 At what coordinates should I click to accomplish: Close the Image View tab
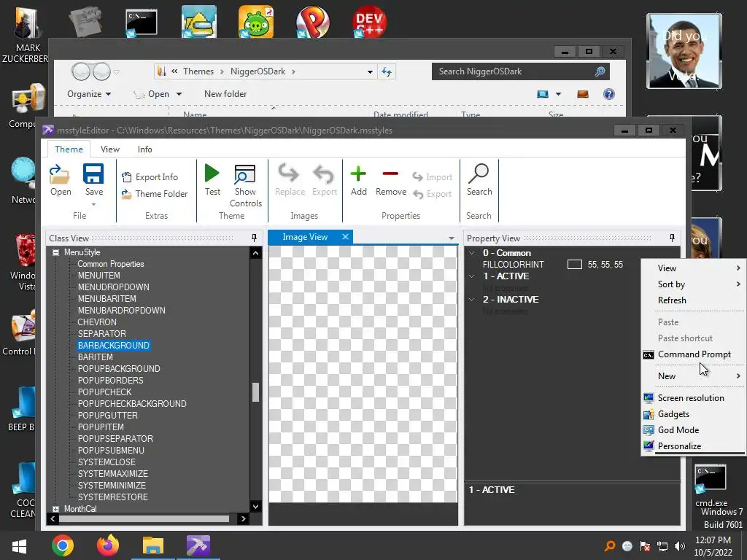[345, 237]
